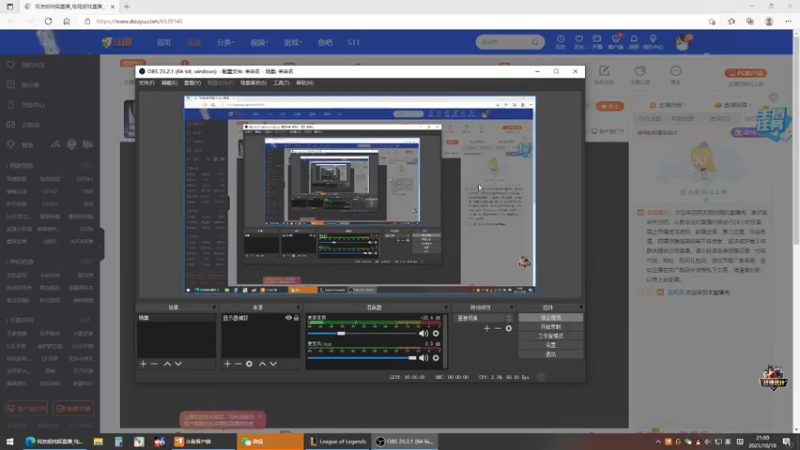Click start recording button in OBS controls

pos(551,327)
